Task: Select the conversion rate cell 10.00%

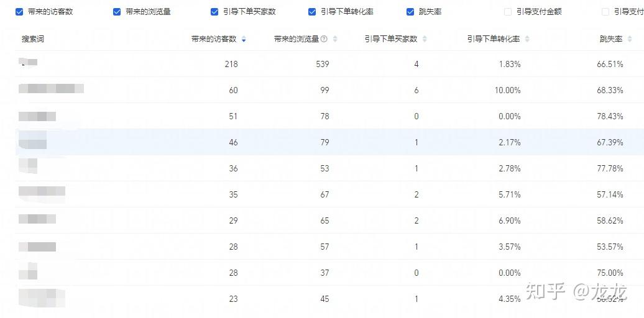Action: (508, 90)
